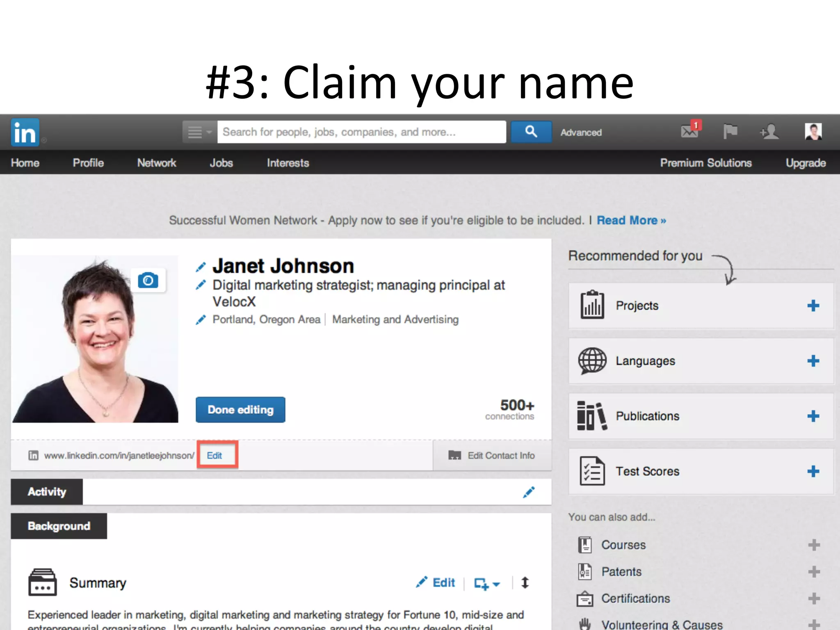Screen dimensions: 840x630
Task: Click pencil icon next to Janet Johnson
Action: [201, 267]
